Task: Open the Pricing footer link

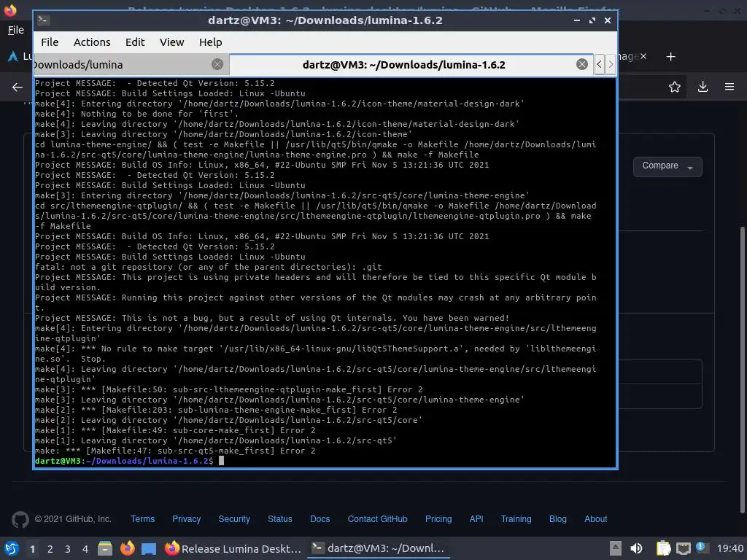Action: pos(438,519)
